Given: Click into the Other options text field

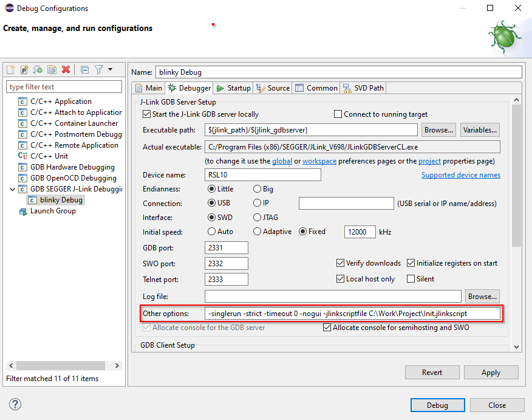Looking at the screenshot, I should tap(352, 314).
